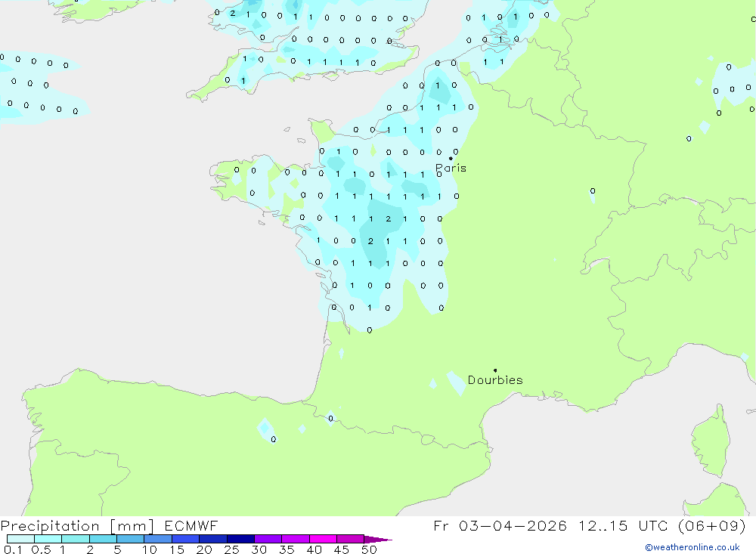The width and height of the screenshot is (756, 554).
Task: Pick the 0.5 to 1 mm legend swatch
Action: point(48,539)
